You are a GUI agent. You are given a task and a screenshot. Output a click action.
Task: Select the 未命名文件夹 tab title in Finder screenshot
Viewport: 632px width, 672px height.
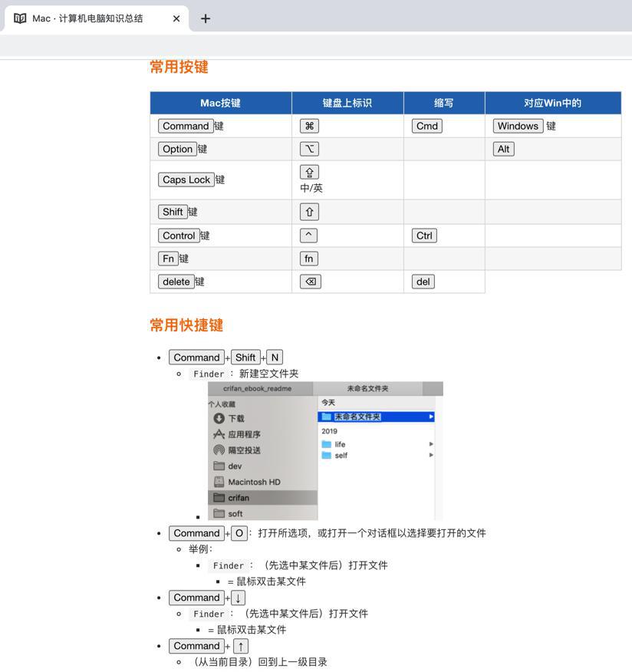[x=367, y=389]
